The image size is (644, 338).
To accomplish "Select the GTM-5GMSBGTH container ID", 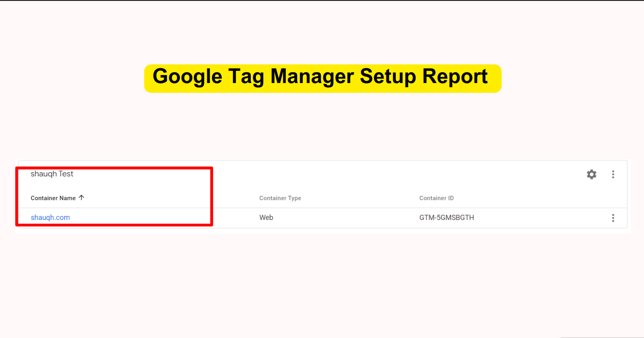I will pyautogui.click(x=447, y=218).
